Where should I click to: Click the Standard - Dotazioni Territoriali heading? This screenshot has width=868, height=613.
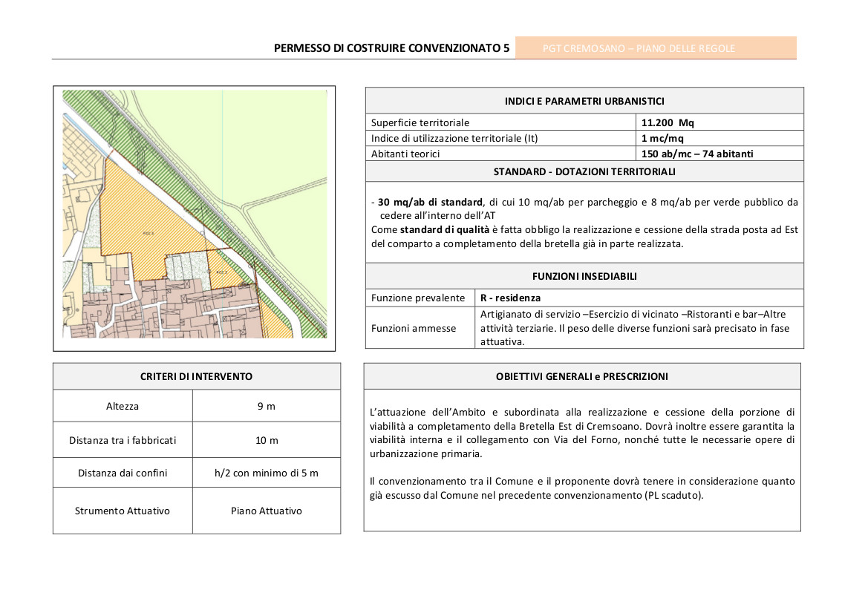pyautogui.click(x=584, y=171)
